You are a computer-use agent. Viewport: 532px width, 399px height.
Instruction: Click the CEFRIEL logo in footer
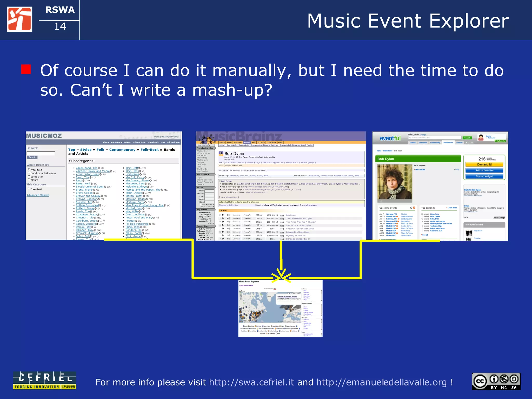(45, 380)
